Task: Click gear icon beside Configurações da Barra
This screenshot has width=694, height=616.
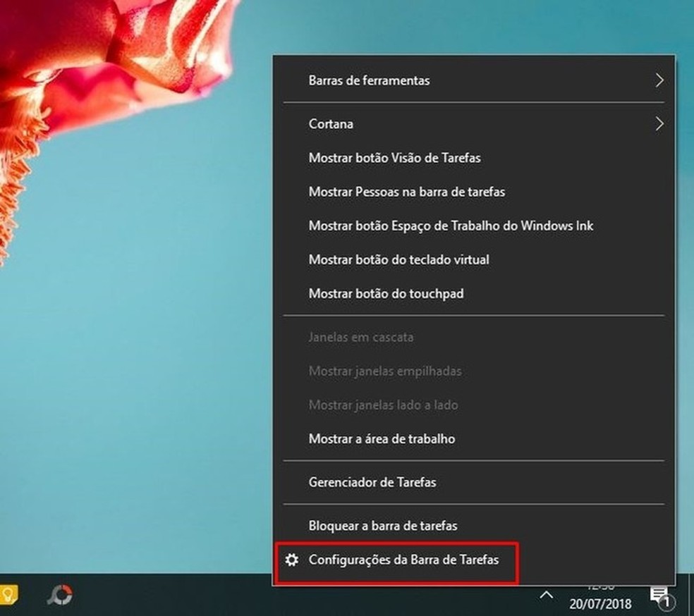Action: click(x=291, y=560)
